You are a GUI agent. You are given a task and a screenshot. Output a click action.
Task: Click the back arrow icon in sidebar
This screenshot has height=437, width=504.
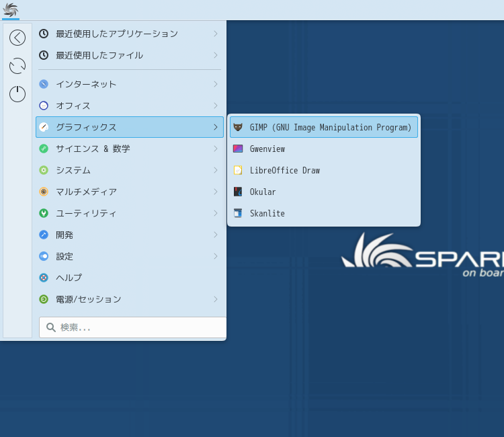[x=17, y=38]
